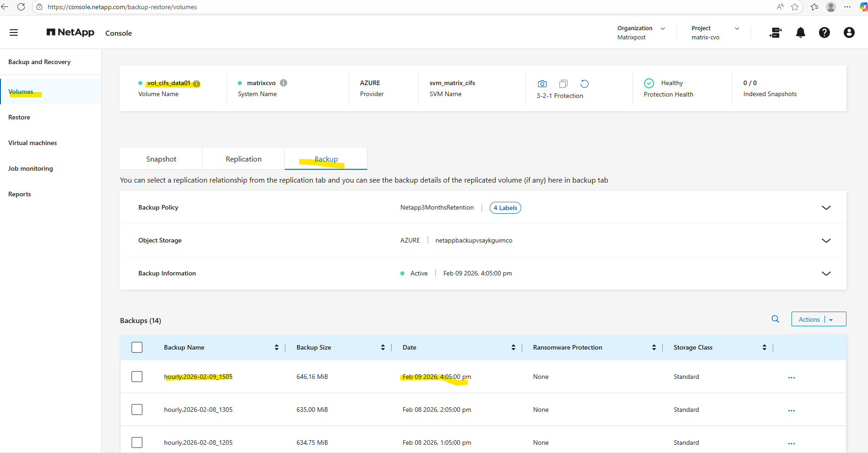Toggle the select-all backups checkbox
Viewport: 868px width, 453px height.
point(137,347)
